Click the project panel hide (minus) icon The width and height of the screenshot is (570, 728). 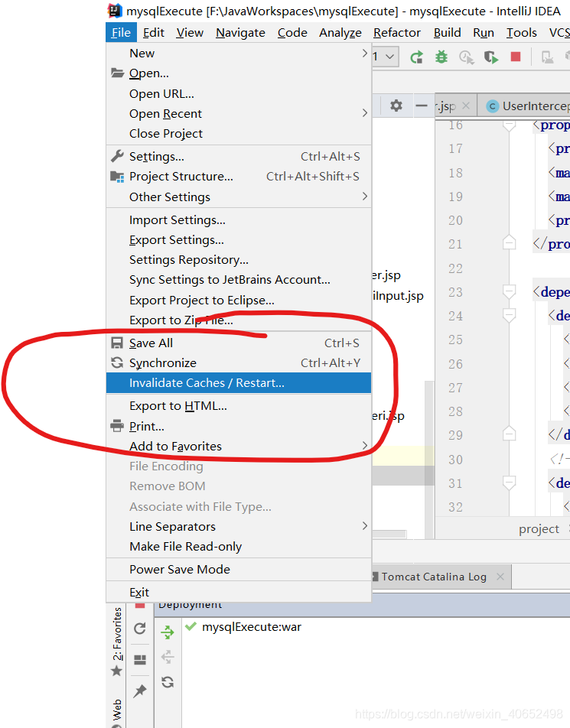tap(422, 106)
